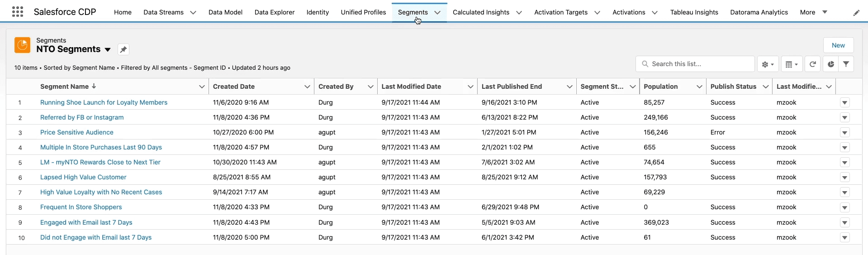
Task: Open the App Launcher grid icon
Action: [x=18, y=12]
